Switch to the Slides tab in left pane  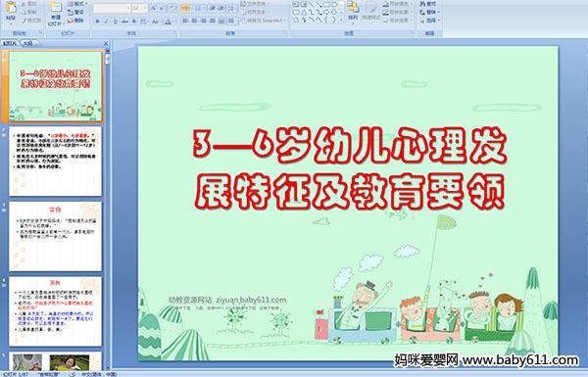click(10, 43)
